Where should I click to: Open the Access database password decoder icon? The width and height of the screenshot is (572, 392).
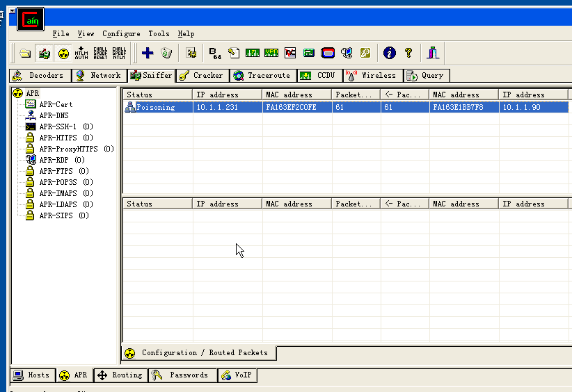click(x=234, y=54)
